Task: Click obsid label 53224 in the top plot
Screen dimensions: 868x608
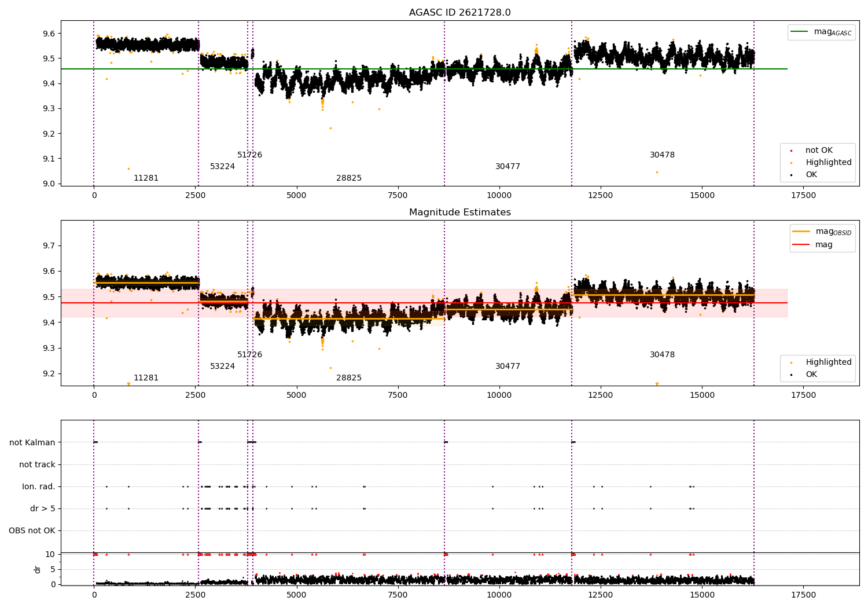Action: point(222,167)
